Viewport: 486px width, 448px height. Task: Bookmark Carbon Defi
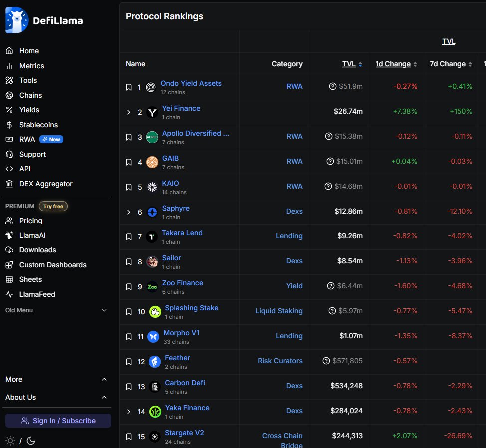(x=129, y=386)
